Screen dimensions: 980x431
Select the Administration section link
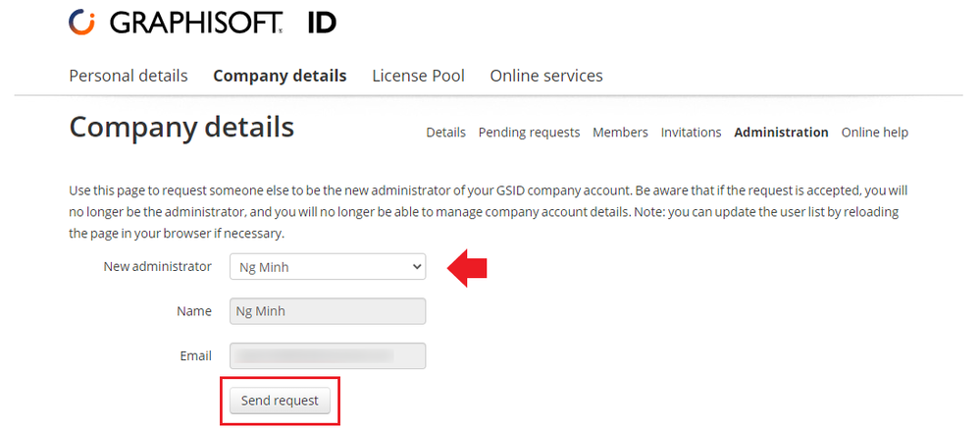point(781,133)
